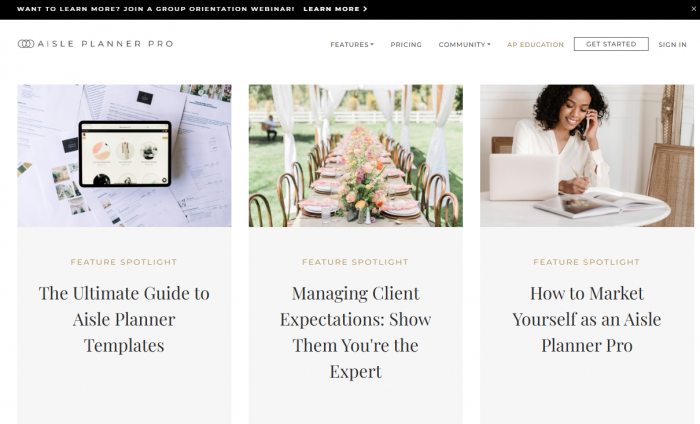The height and width of the screenshot is (424, 700).
Task: Read The Ultimate Guide to Aisle Planner Templates
Action: (124, 320)
